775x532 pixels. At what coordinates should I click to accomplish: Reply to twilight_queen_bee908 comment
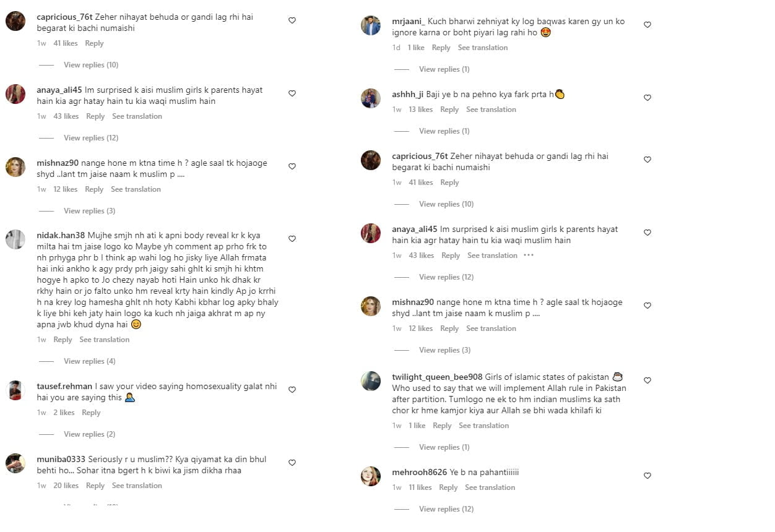coord(442,426)
